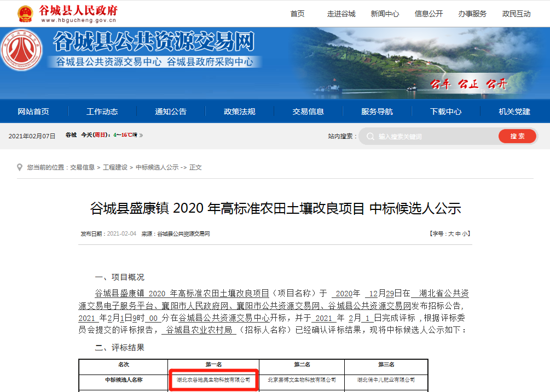Click the source text 谷城县公共资源交易网
The height and width of the screenshot is (392, 550).
(183, 233)
